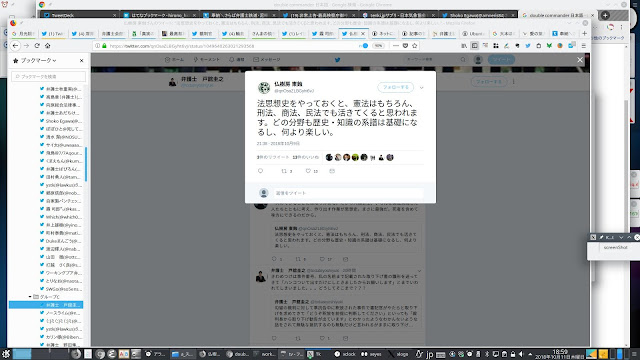Open the tweet options chevron in modal
The image size is (640, 360).
click(422, 87)
